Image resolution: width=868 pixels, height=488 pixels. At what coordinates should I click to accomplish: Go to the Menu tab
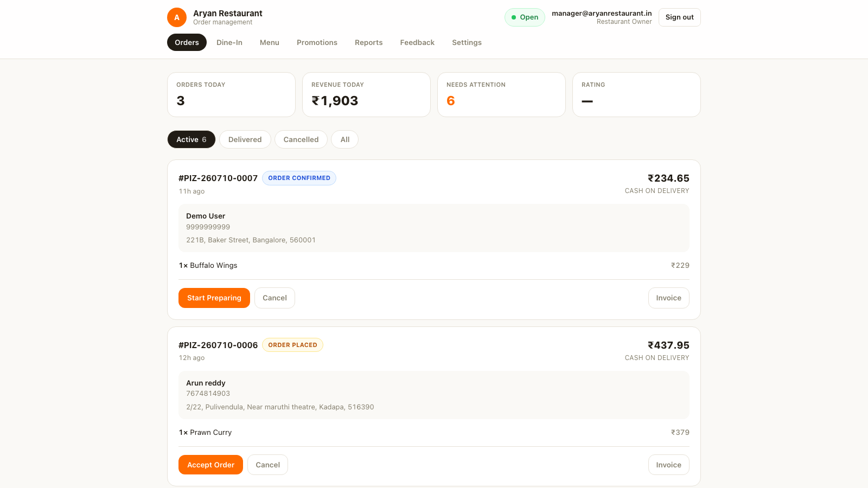point(270,42)
